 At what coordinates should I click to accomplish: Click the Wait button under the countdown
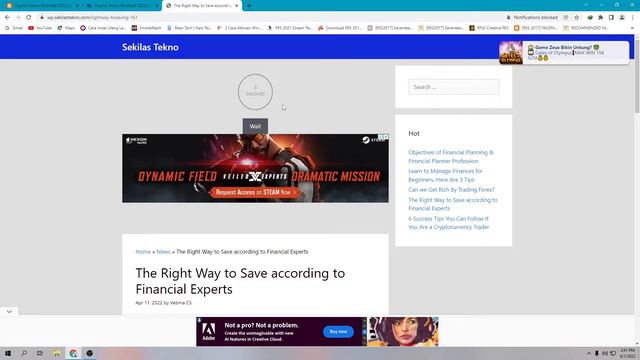(255, 126)
